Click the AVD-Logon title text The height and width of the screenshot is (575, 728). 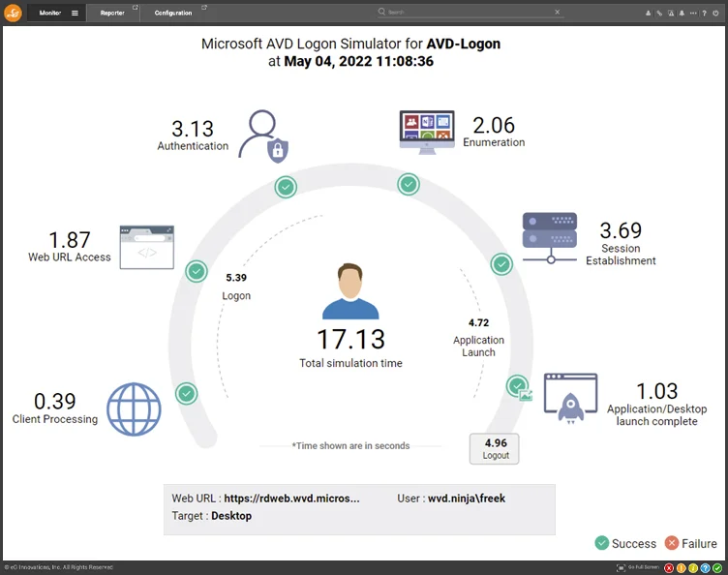464,44
